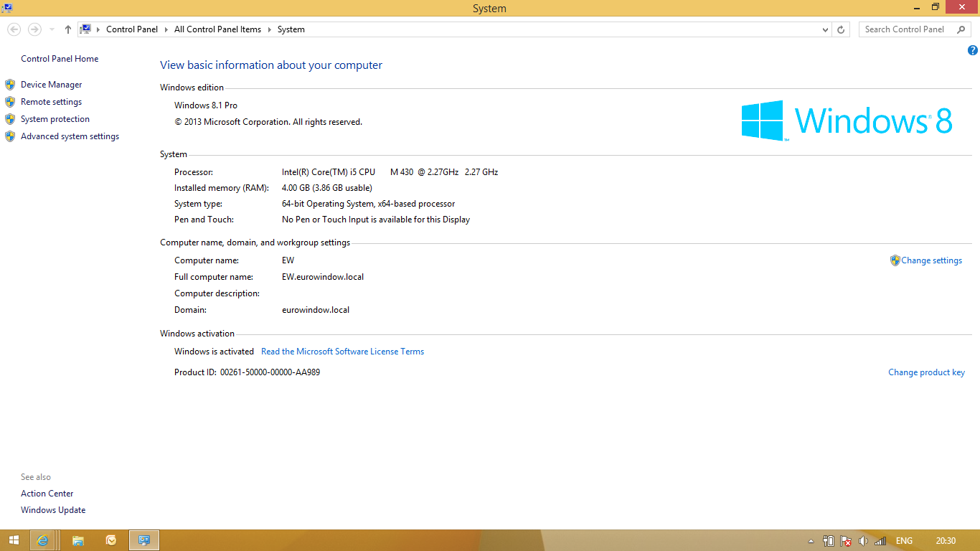Click the product ID 00261-50000-00000-AA989
980x551 pixels.
pyautogui.click(x=270, y=372)
